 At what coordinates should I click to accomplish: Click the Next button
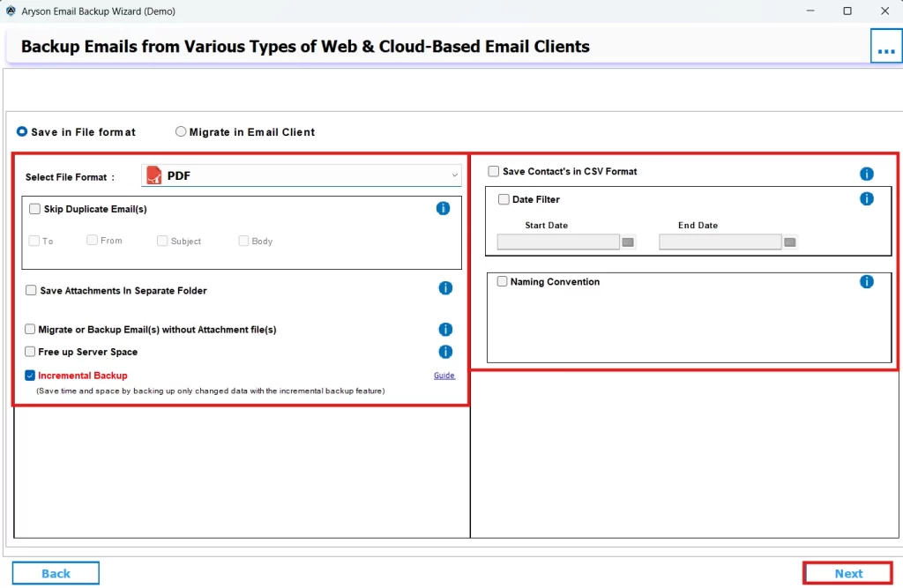pyautogui.click(x=847, y=572)
